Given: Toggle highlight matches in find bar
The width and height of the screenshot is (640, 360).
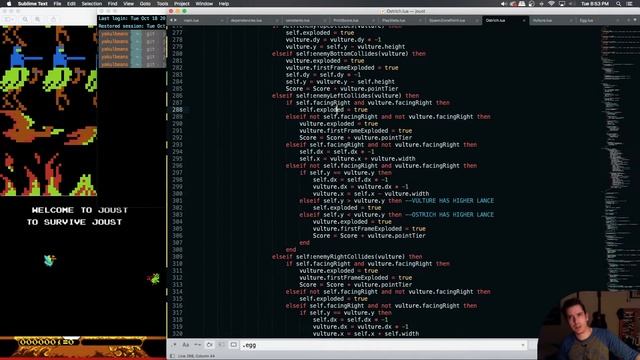Looking at the screenshot, I should 233,345.
